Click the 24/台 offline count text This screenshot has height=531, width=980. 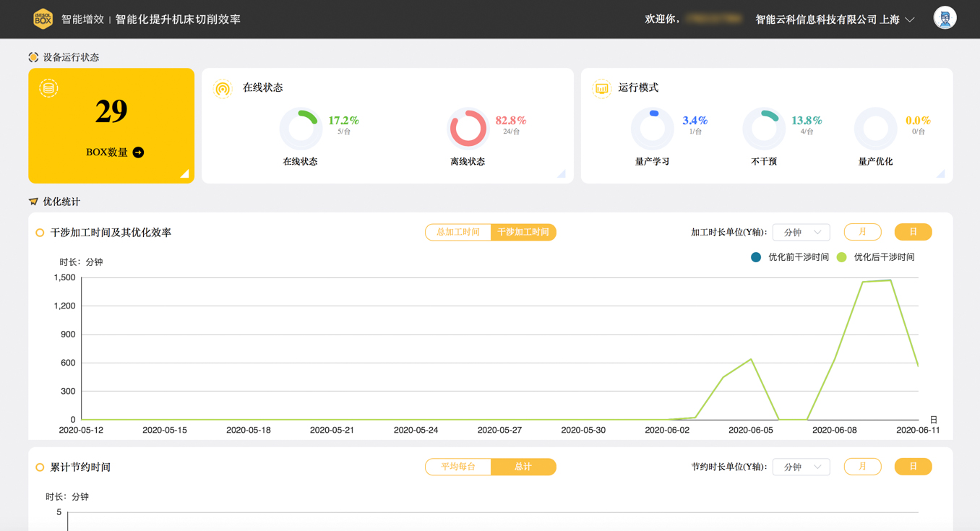pyautogui.click(x=511, y=131)
